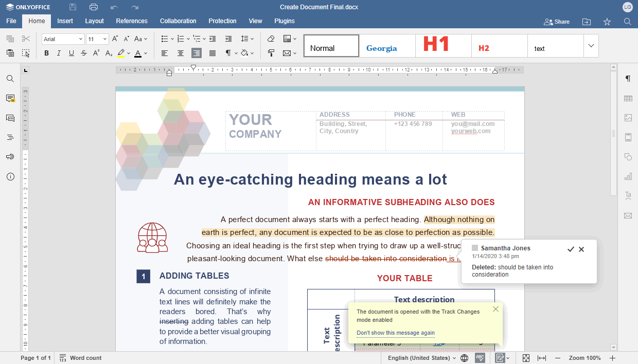Viewport: 638px width, 364px height.
Task: Click 'Don't show this message again' link
Action: coord(395,333)
